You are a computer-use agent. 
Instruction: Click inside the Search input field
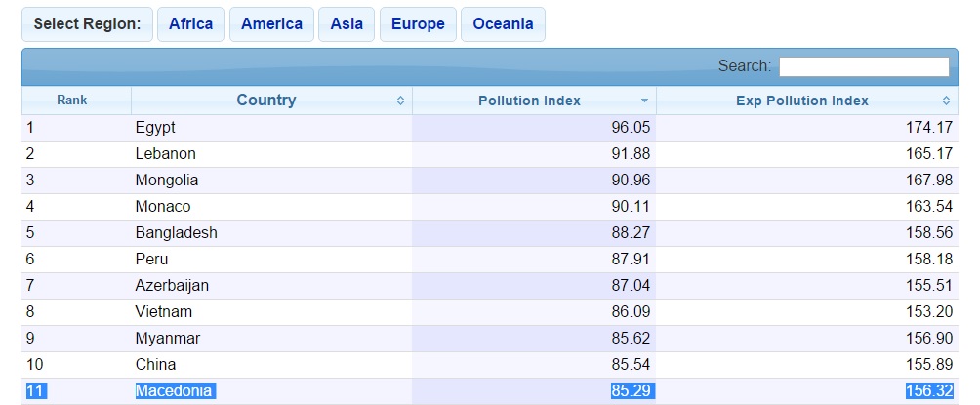pos(864,66)
